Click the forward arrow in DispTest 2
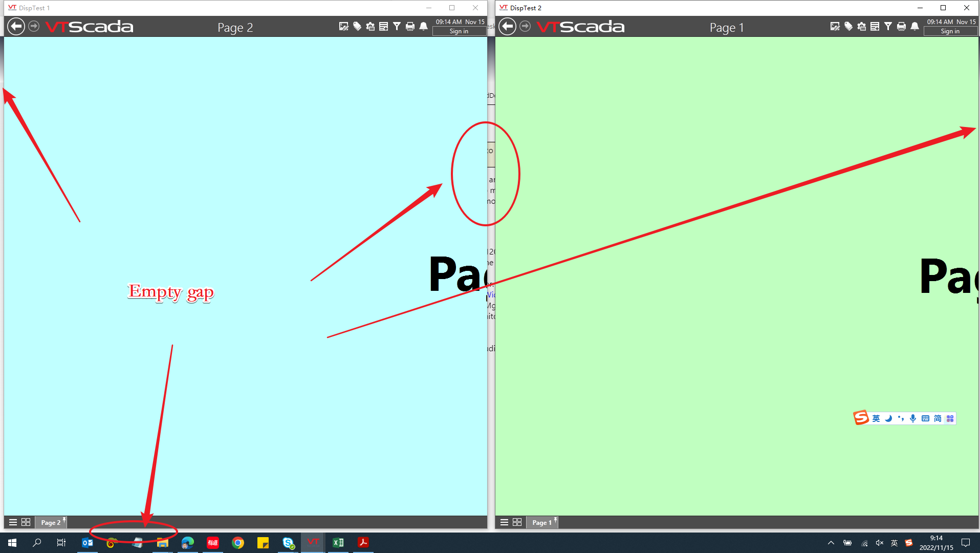 [525, 26]
